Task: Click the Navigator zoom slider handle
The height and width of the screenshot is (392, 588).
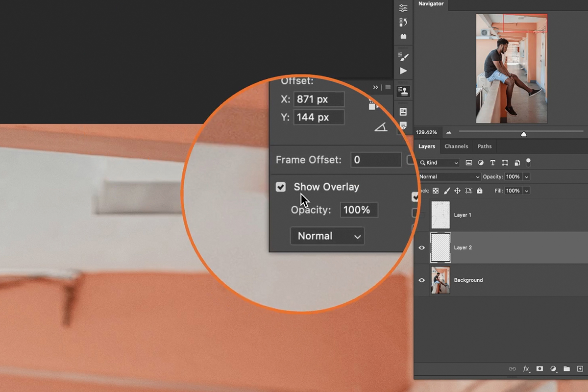Action: (x=524, y=134)
